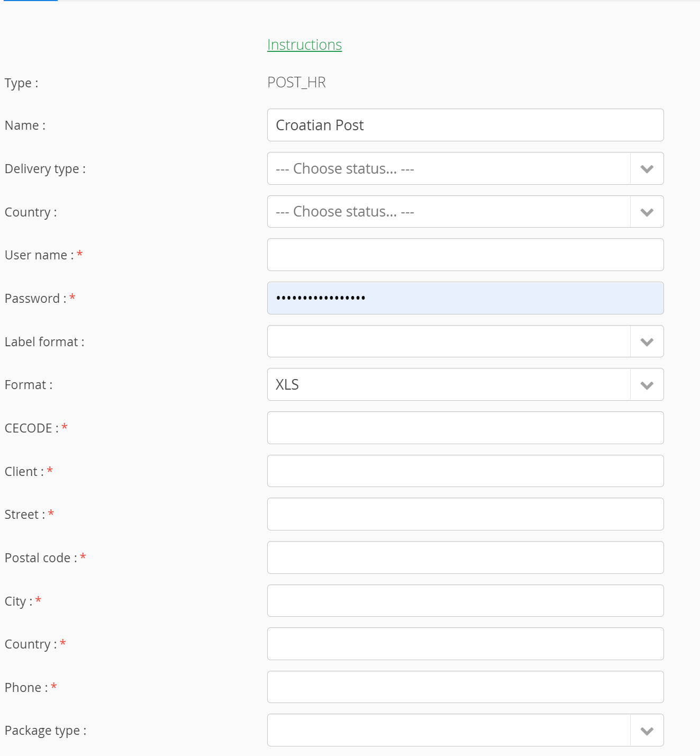Focus the CECODE input field
The height and width of the screenshot is (756, 700).
pos(465,428)
